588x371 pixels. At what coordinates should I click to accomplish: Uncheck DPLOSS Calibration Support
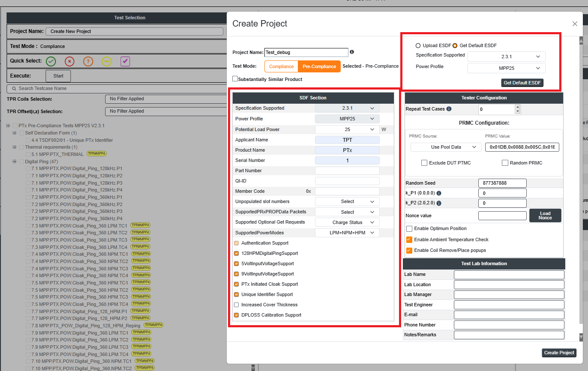pyautogui.click(x=237, y=315)
